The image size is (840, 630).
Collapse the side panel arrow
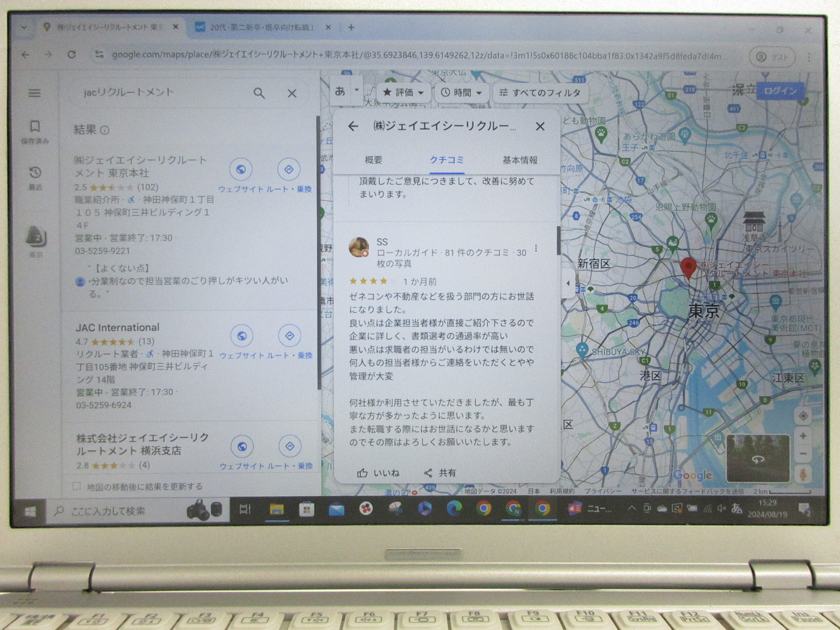point(568,283)
